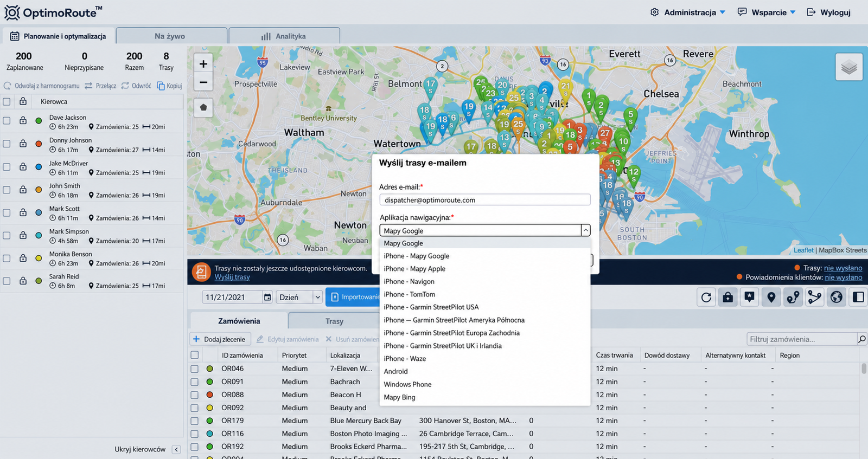The image size is (868, 459).
Task: Open the map layers switcher
Action: (849, 67)
